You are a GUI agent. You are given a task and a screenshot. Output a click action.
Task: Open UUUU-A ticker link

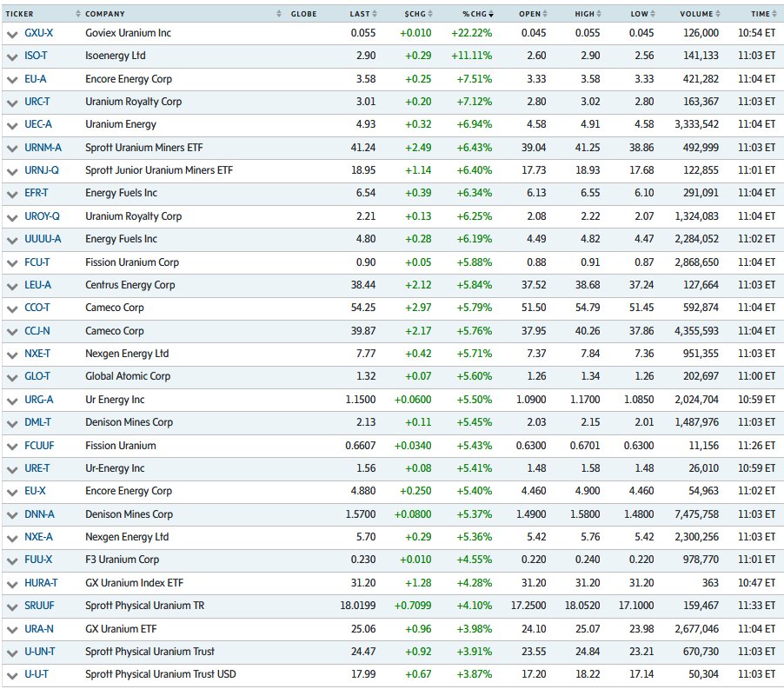click(x=43, y=239)
